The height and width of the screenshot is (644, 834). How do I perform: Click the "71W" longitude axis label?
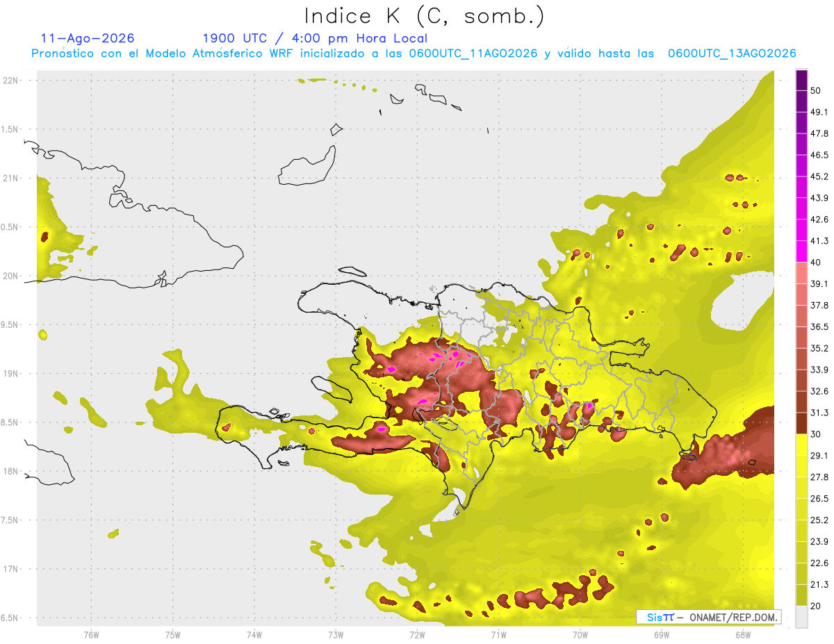[x=498, y=634]
